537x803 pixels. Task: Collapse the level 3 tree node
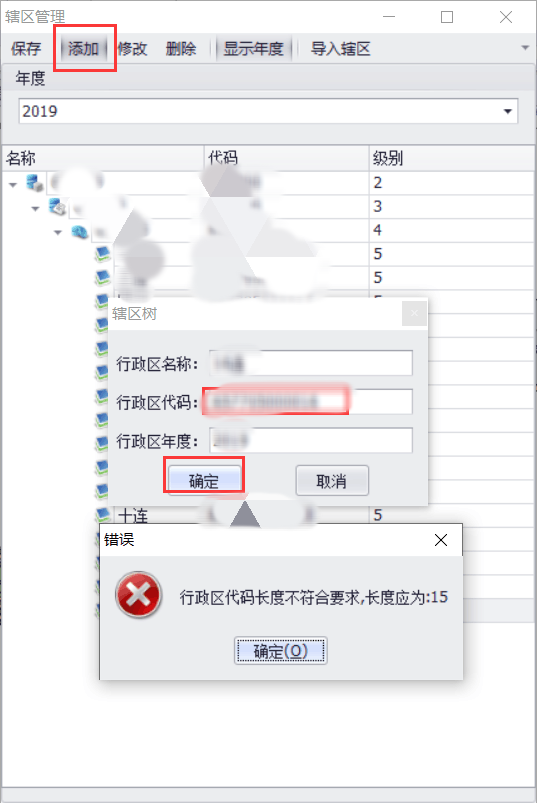(x=35, y=208)
